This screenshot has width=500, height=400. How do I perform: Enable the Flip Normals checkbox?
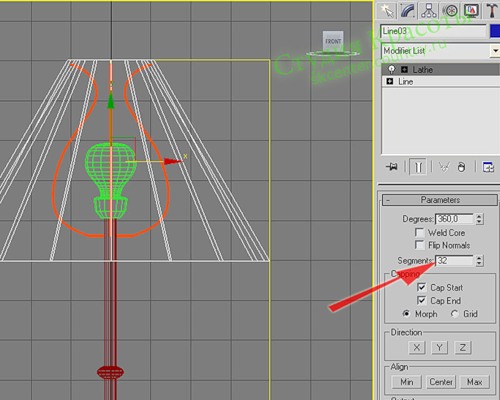(419, 245)
